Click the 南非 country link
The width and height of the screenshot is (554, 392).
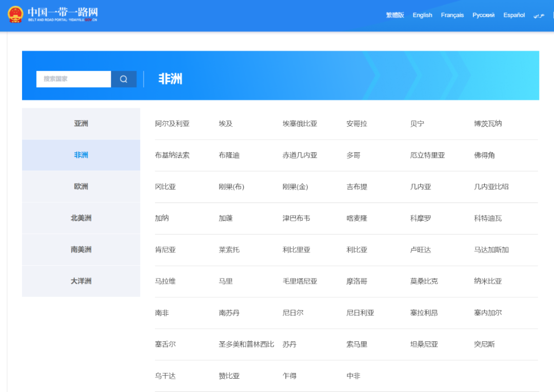(162, 312)
